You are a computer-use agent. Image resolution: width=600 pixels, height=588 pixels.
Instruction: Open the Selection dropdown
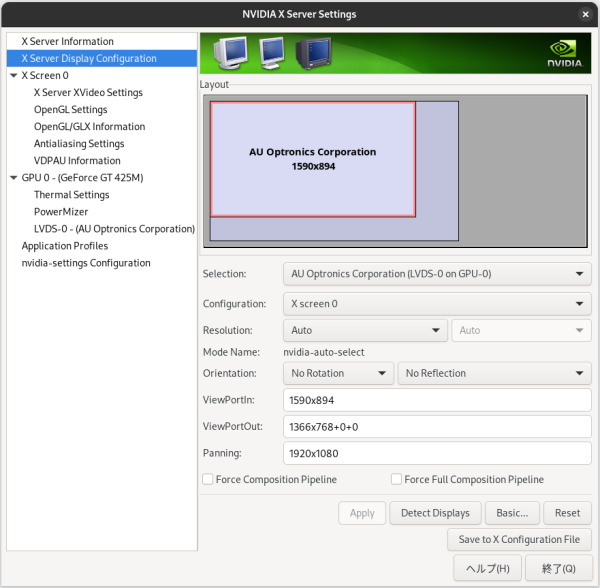coord(437,274)
